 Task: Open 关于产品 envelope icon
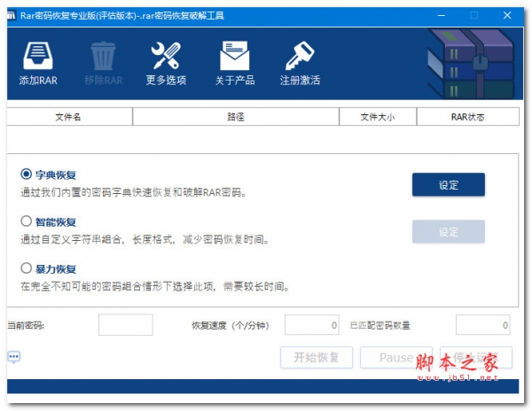pos(234,56)
